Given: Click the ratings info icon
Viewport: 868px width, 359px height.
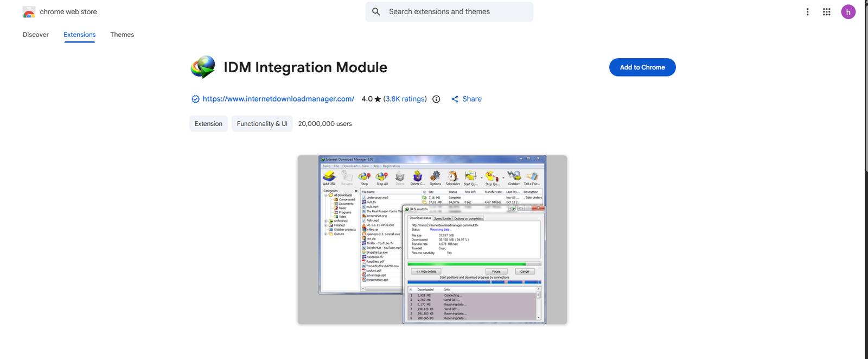Looking at the screenshot, I should click(x=436, y=99).
